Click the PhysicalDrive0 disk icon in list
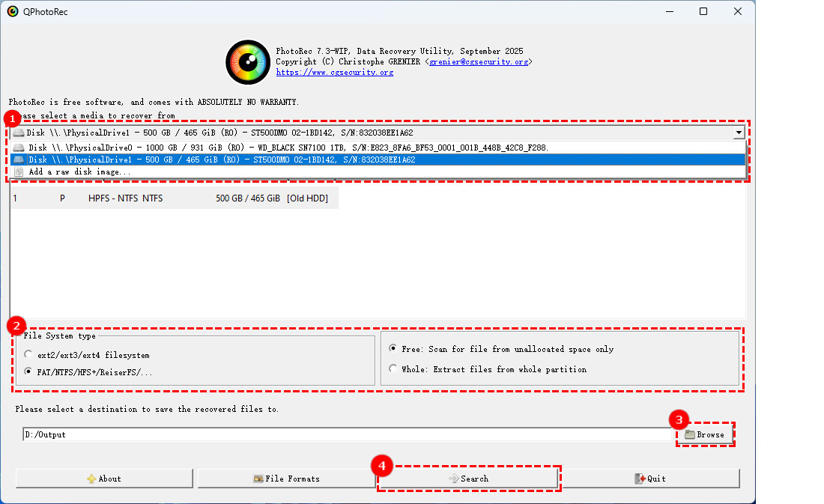 (19, 148)
